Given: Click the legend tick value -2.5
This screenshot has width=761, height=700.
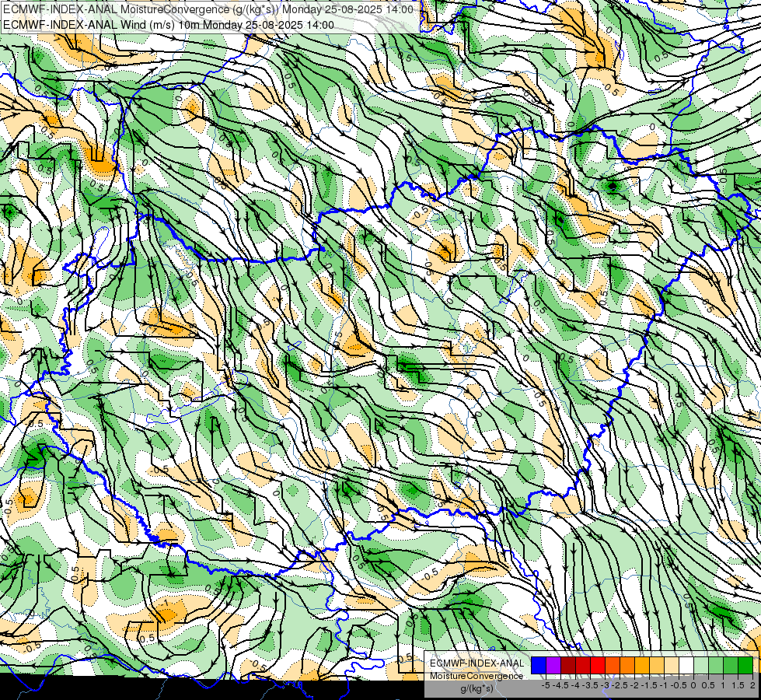Looking at the screenshot, I should [x=620, y=685].
